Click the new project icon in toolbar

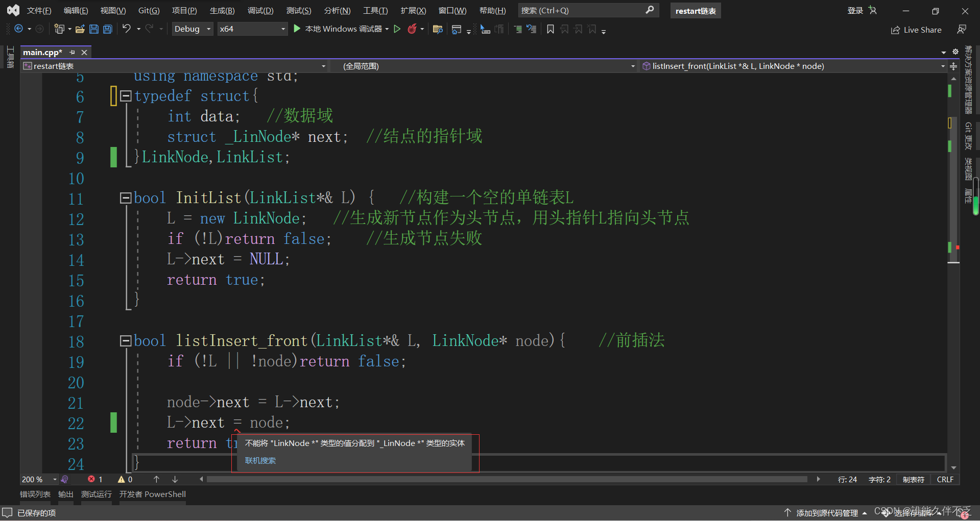coord(59,29)
